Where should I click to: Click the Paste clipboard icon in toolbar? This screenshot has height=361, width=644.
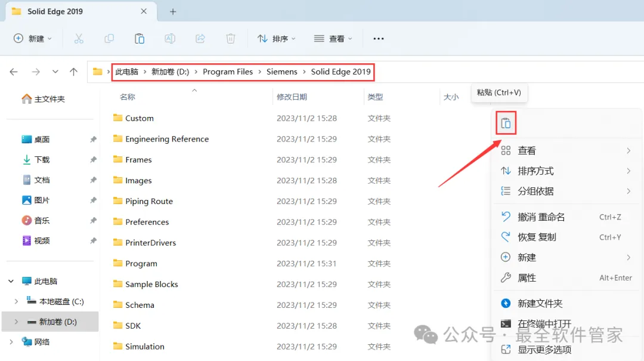139,39
